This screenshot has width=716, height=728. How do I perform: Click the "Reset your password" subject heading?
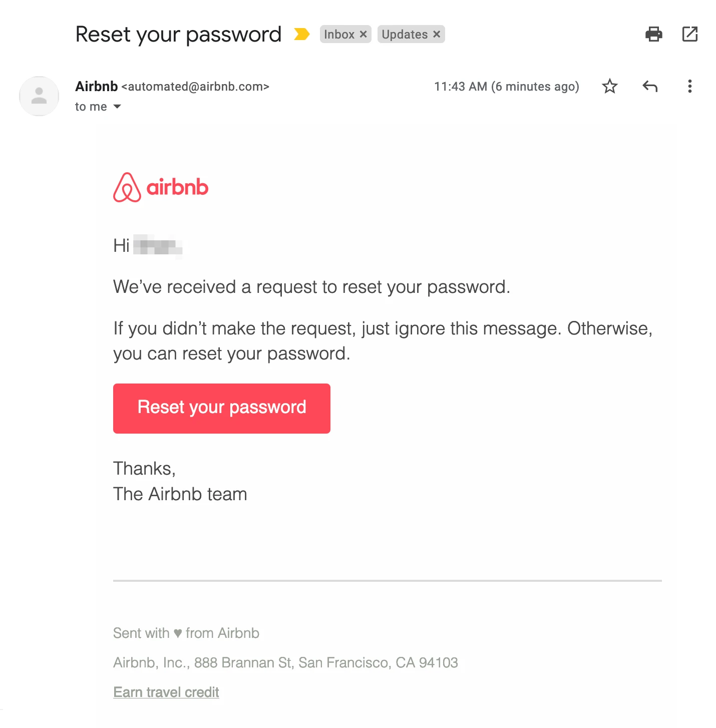click(178, 35)
